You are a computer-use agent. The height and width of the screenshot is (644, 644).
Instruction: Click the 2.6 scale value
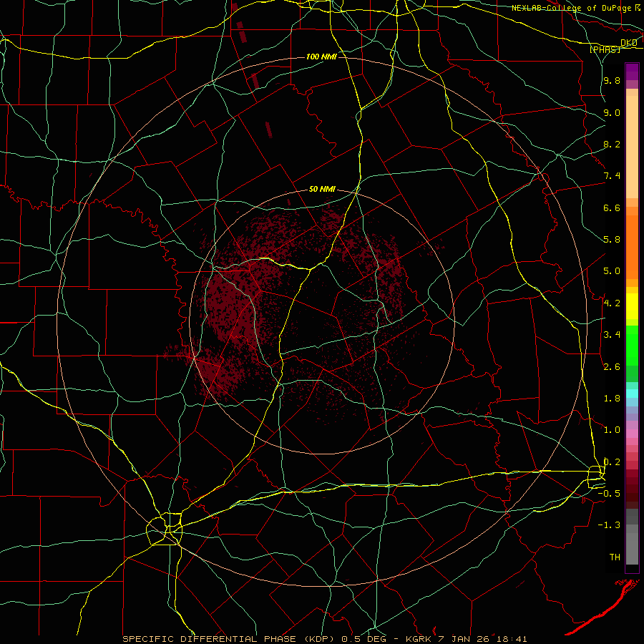[612, 367]
